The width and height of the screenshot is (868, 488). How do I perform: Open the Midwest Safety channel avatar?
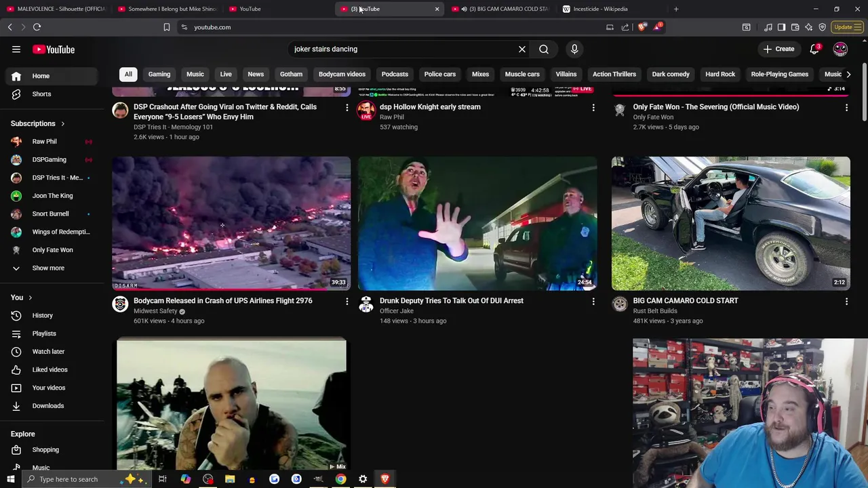pos(120,304)
